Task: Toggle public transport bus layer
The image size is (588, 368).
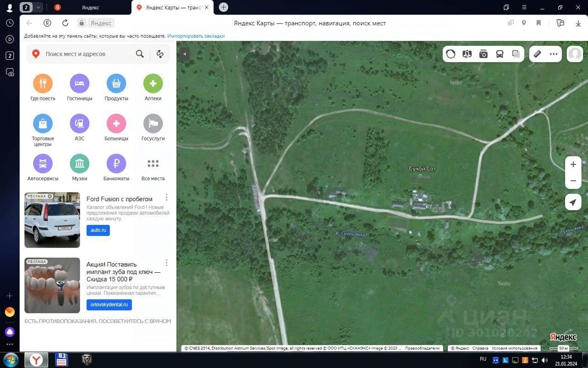Action: pyautogui.click(x=500, y=54)
